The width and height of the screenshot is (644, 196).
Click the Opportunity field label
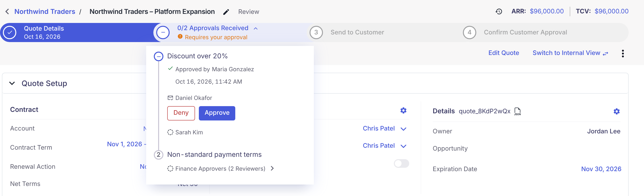(450, 148)
